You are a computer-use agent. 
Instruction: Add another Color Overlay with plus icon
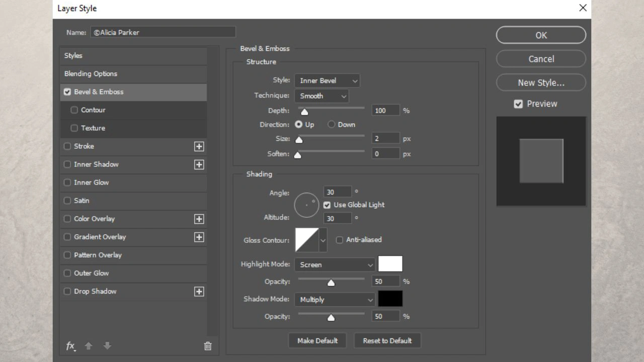click(x=199, y=219)
